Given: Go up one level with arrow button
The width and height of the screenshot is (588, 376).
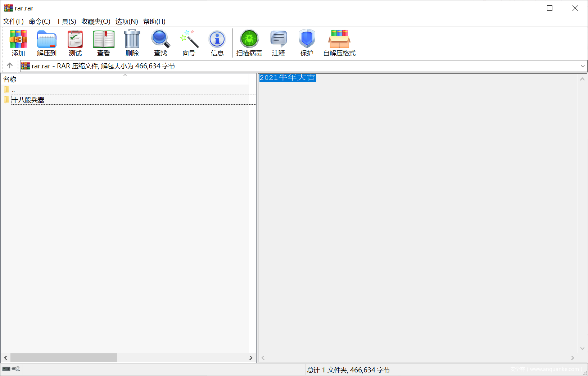Looking at the screenshot, I should tap(10, 65).
